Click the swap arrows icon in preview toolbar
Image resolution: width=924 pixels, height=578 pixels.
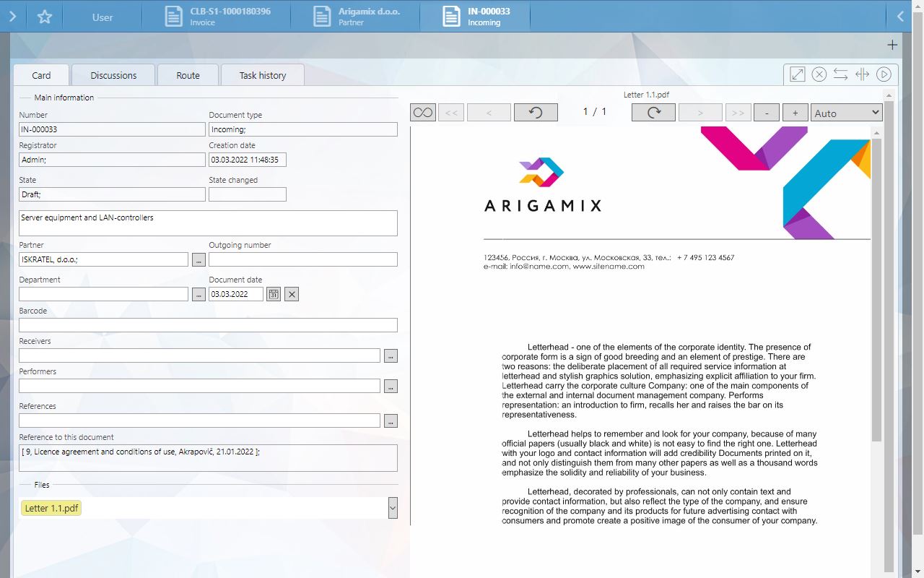tap(840, 74)
